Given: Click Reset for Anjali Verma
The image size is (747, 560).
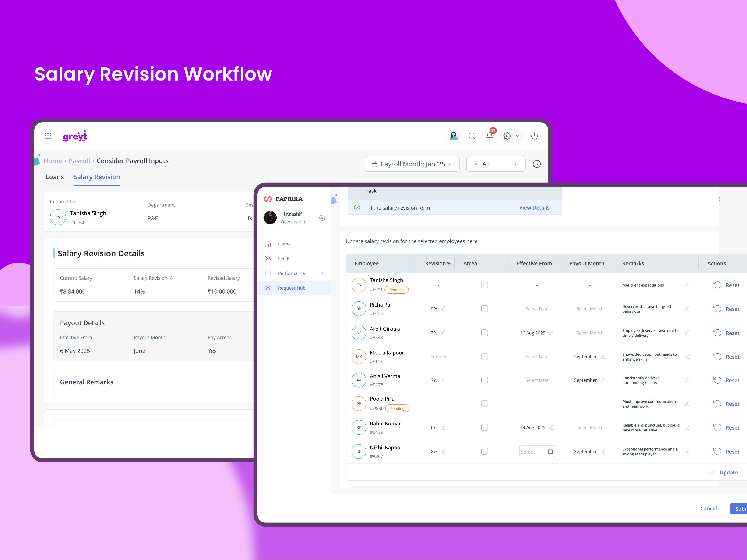Looking at the screenshot, I should click(x=726, y=380).
